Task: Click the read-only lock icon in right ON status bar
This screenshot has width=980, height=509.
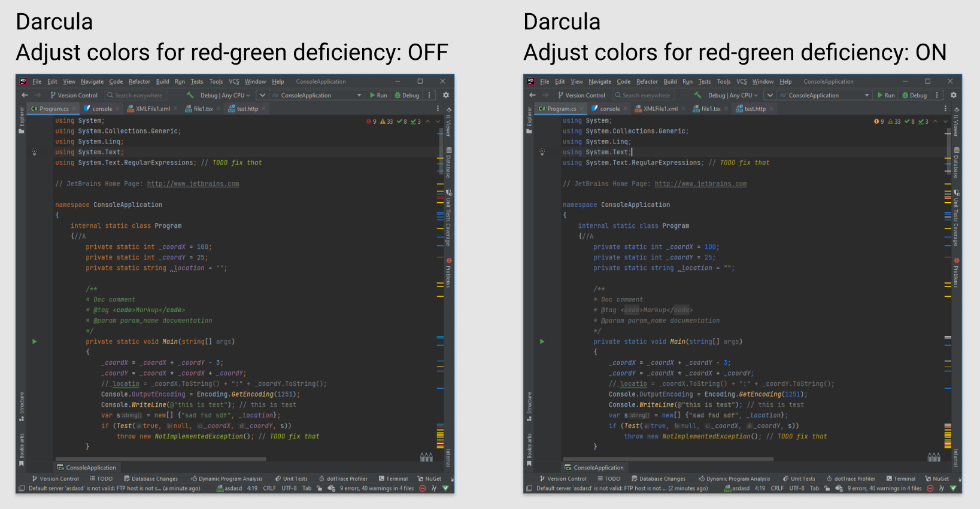Action: [x=827, y=488]
